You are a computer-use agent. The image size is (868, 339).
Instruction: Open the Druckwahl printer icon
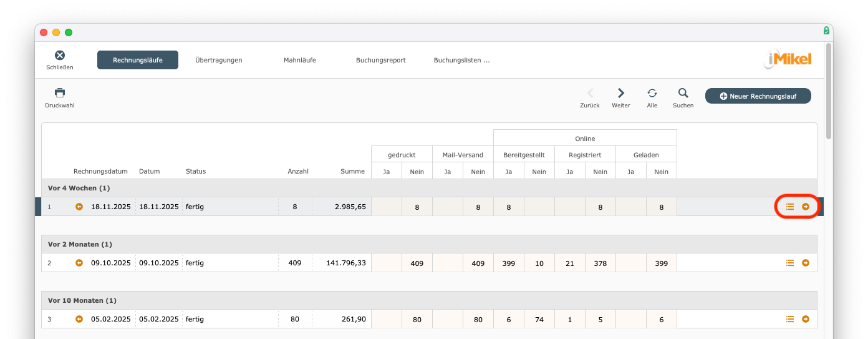[60, 93]
